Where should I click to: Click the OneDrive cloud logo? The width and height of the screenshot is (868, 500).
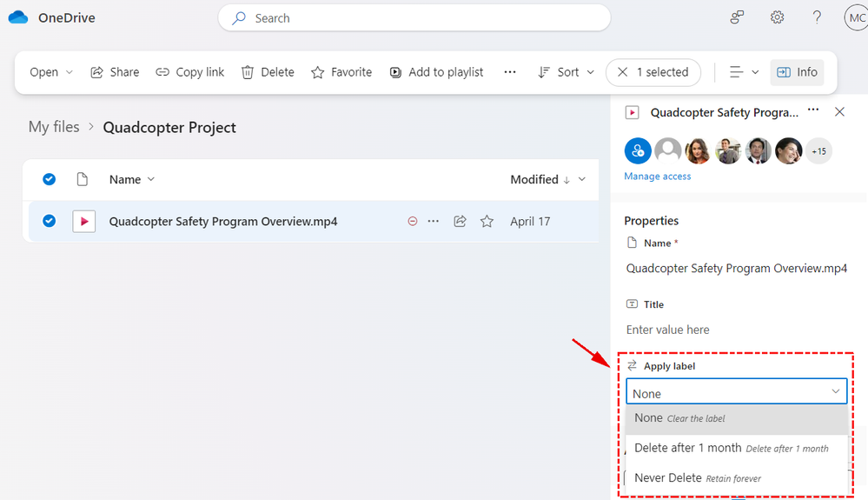[x=18, y=17]
